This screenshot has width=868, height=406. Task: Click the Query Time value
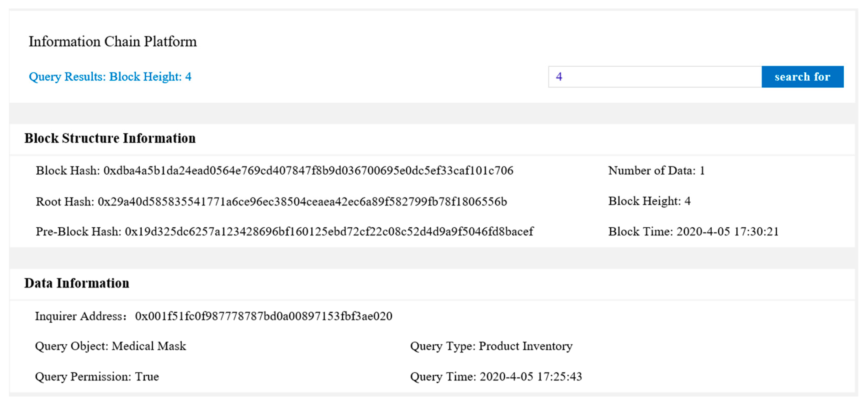(530, 376)
